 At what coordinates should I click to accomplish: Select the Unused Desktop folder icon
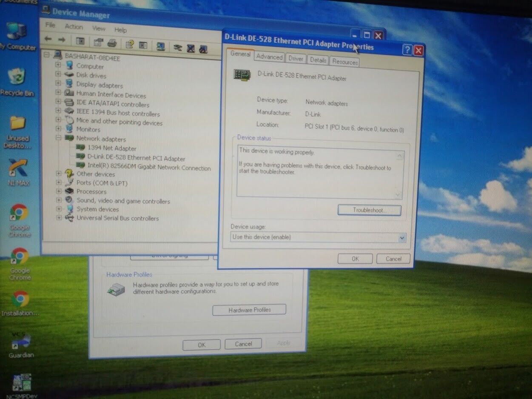pyautogui.click(x=17, y=132)
